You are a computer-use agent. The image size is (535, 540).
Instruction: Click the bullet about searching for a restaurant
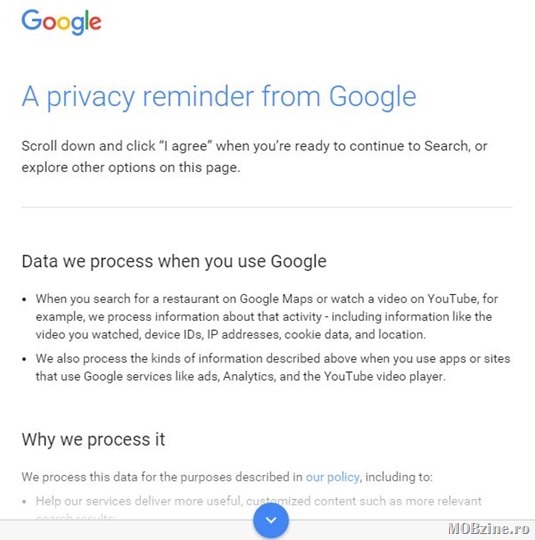coord(267,316)
